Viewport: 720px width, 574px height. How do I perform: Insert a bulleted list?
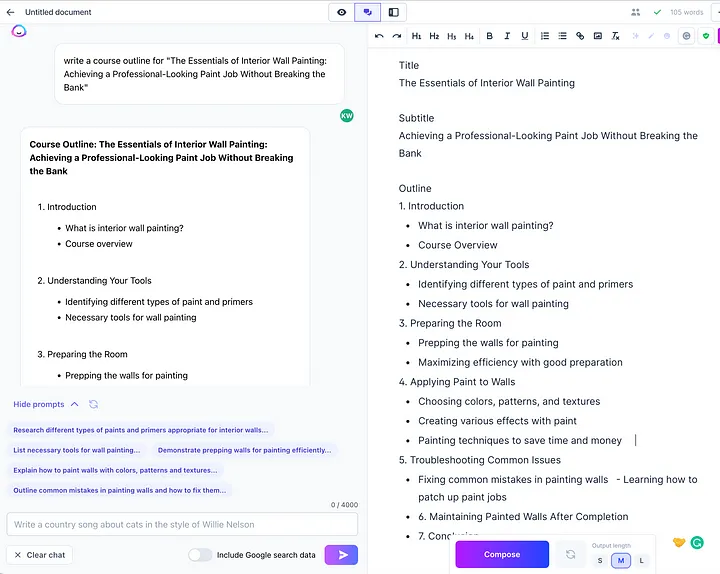(x=562, y=36)
